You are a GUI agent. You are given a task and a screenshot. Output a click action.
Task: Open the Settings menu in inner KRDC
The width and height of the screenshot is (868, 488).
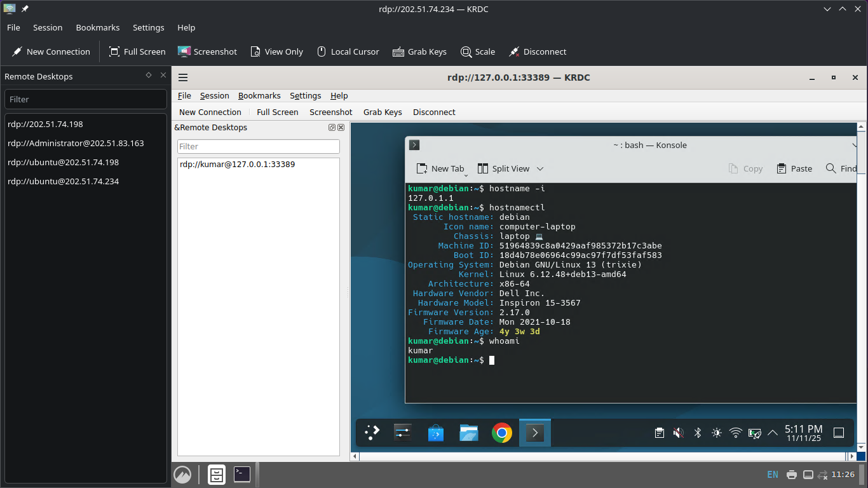tap(305, 96)
